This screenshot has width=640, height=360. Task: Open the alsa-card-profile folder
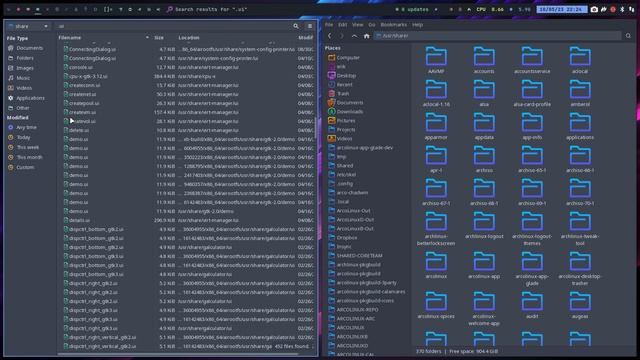532,93
